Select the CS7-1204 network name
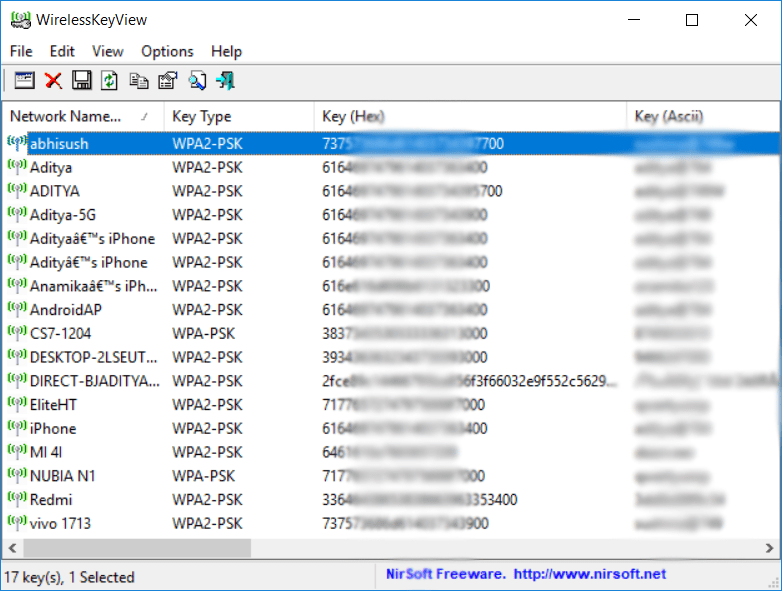782x591 pixels. click(x=60, y=333)
